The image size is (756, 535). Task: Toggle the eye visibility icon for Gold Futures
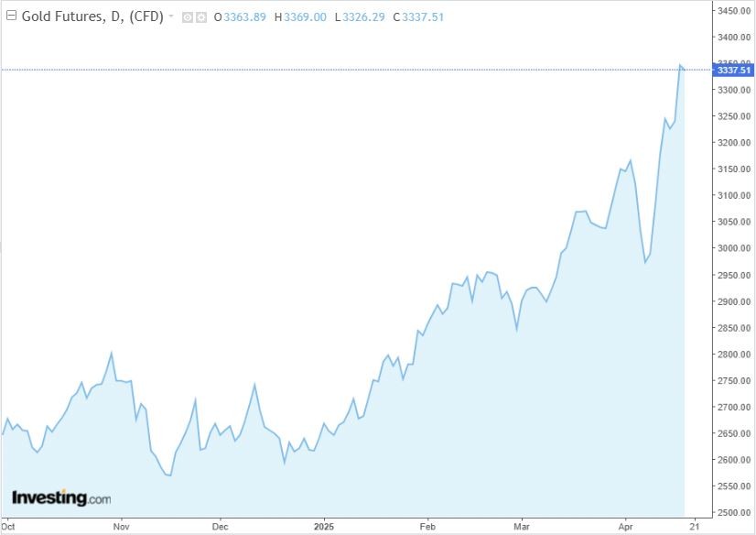(188, 16)
